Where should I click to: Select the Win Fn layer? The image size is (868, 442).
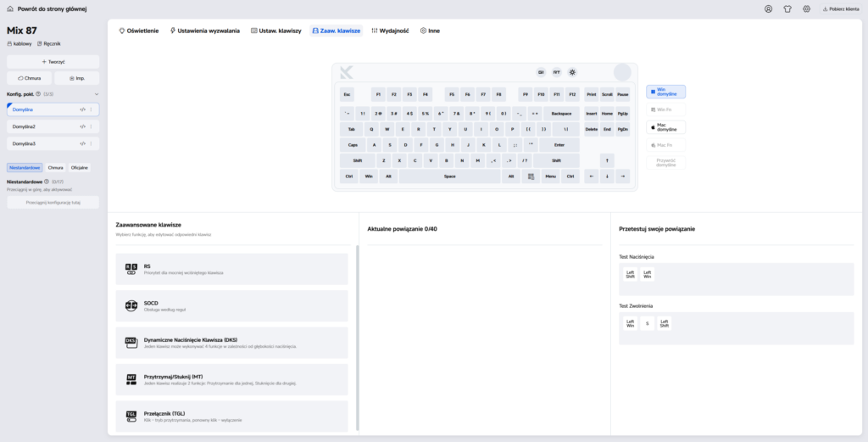coord(666,109)
